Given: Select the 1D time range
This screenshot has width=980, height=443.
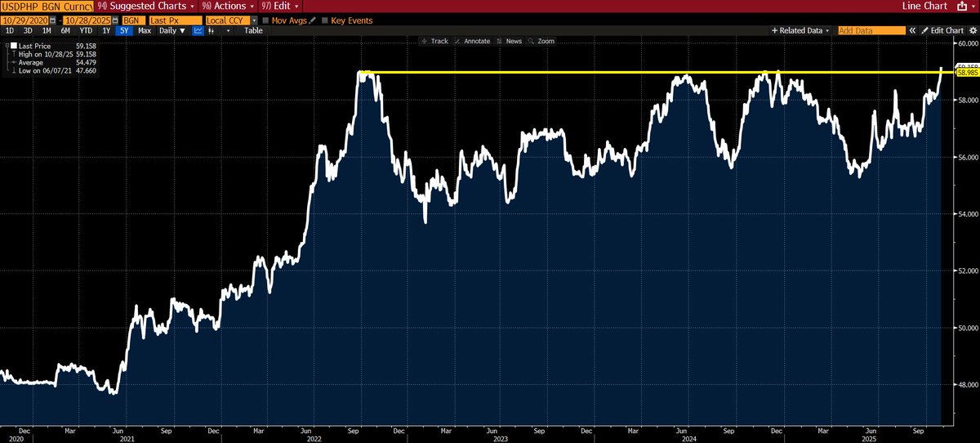Looking at the screenshot, I should (10, 30).
